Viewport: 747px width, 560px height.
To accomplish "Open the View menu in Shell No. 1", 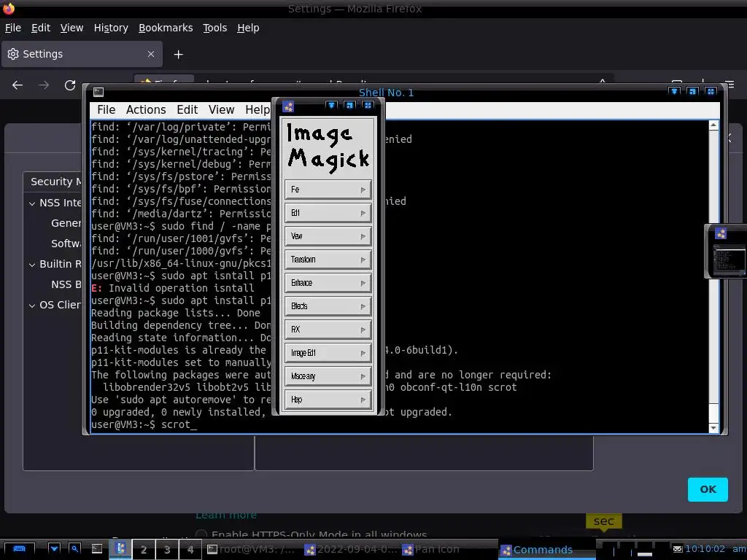I will point(221,110).
